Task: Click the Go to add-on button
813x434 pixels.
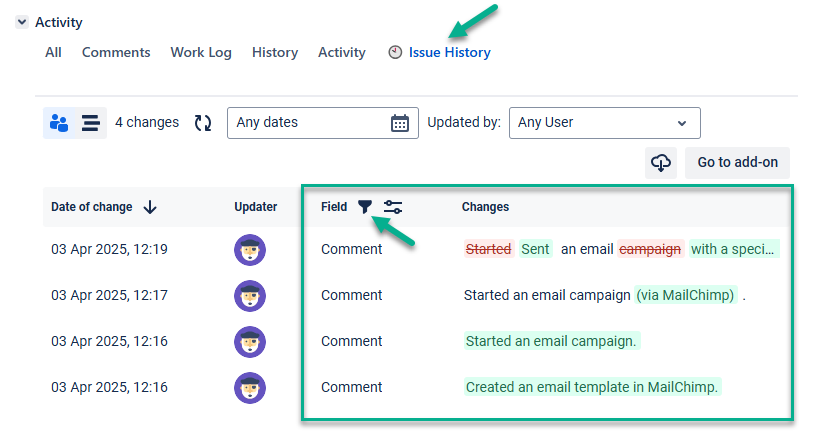Action: coord(737,162)
